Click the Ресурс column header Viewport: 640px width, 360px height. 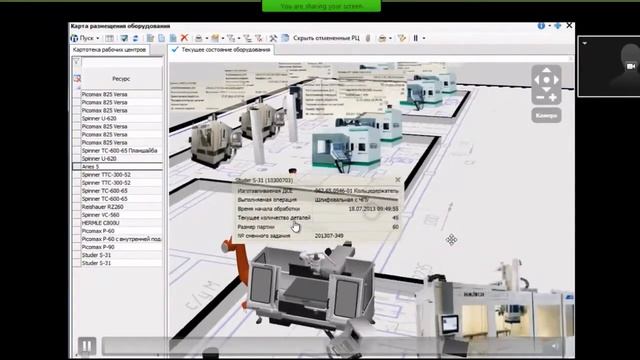tap(122, 79)
